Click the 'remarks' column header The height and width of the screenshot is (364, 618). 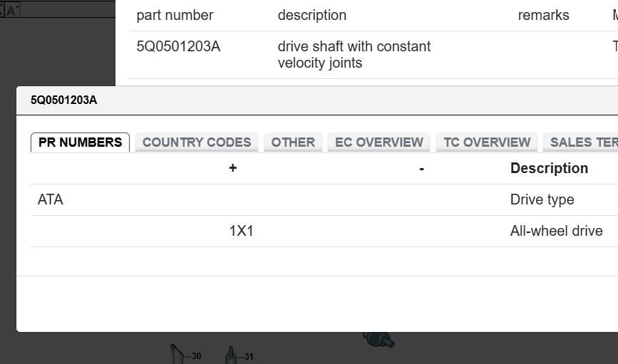[543, 15]
